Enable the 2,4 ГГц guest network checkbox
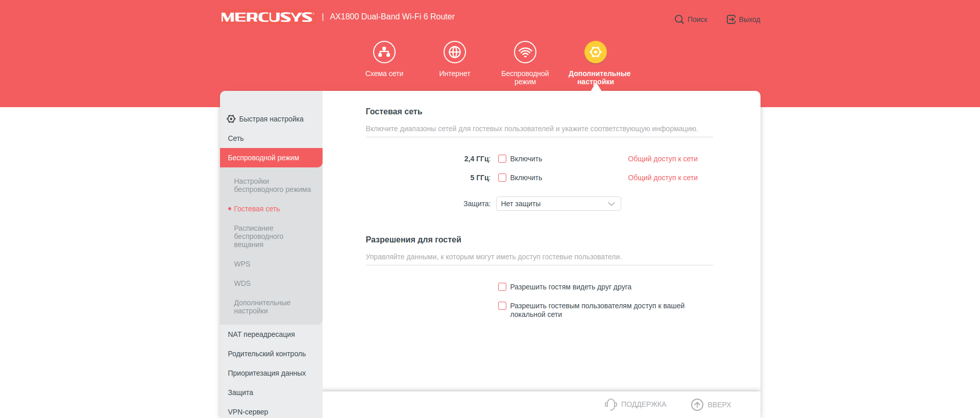Viewport: 980px width, 418px height. 502,159
